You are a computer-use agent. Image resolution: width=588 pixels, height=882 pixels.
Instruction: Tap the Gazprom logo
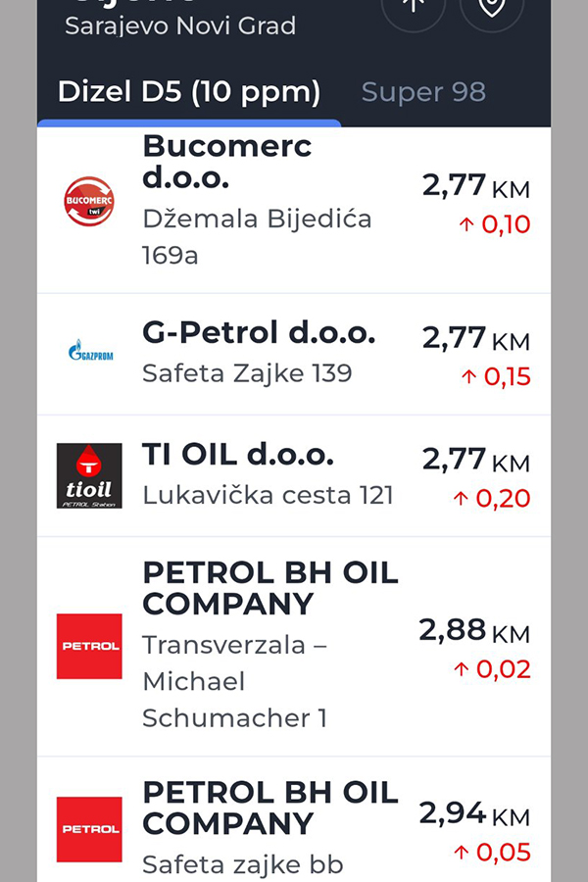coord(89,350)
